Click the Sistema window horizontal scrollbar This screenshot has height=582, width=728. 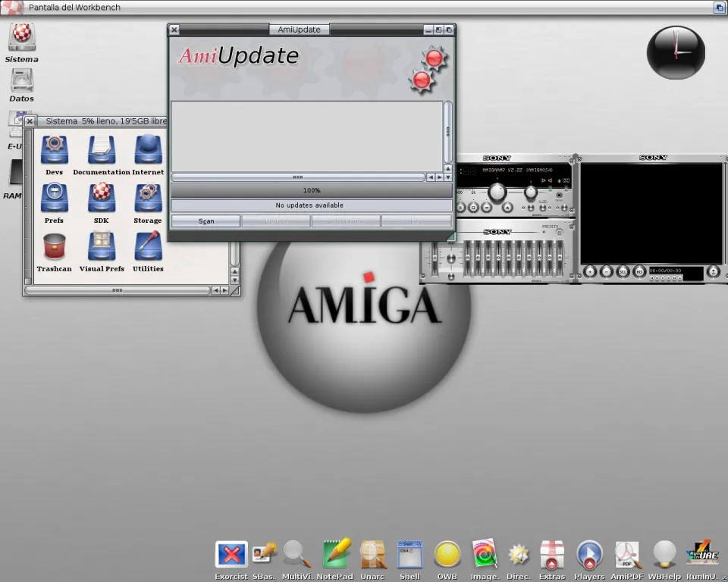[x=118, y=290]
